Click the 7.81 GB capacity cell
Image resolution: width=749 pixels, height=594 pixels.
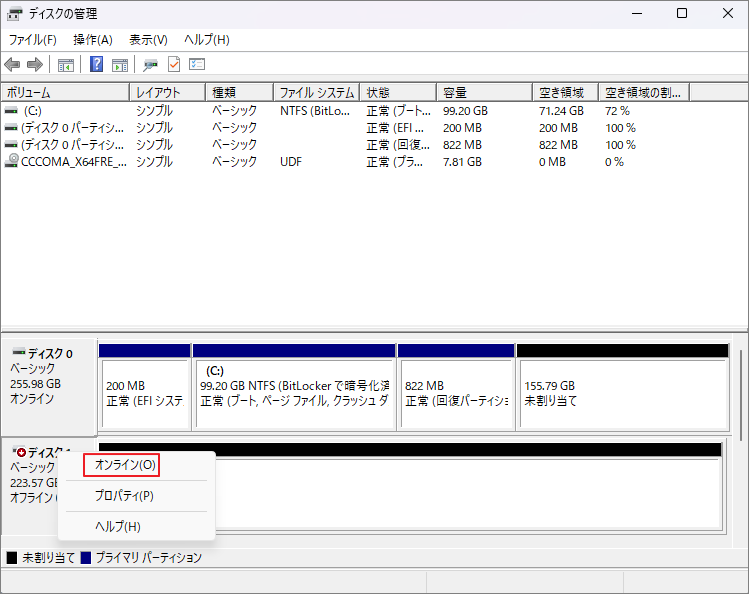pyautogui.click(x=462, y=162)
